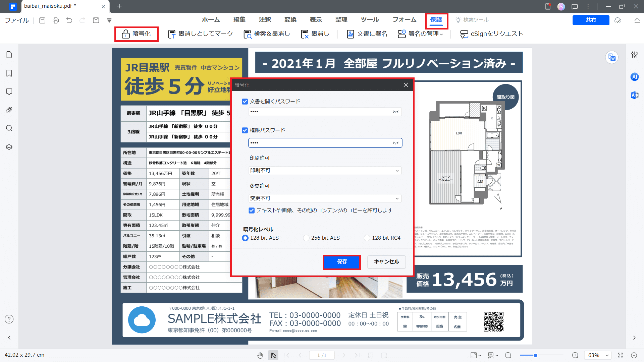Click the translate icon on right sidebar
Image resolution: width=644 pixels, height=362 pixels.
pyautogui.click(x=635, y=95)
